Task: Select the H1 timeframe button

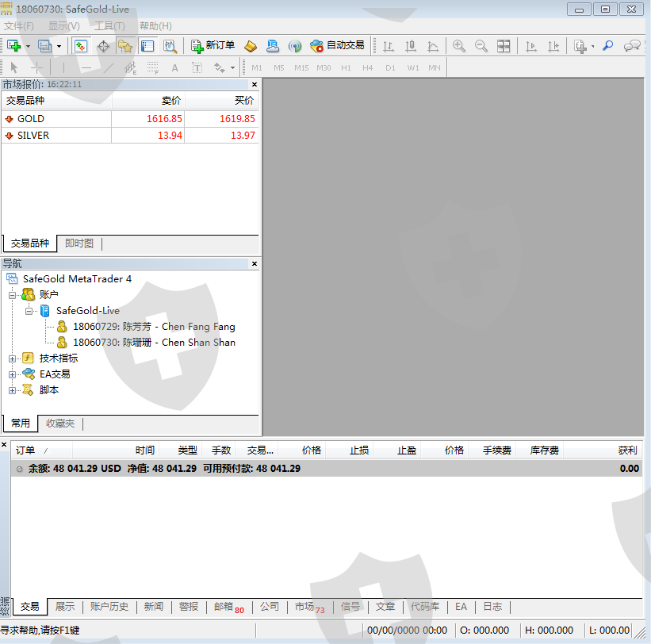Action: point(346,67)
